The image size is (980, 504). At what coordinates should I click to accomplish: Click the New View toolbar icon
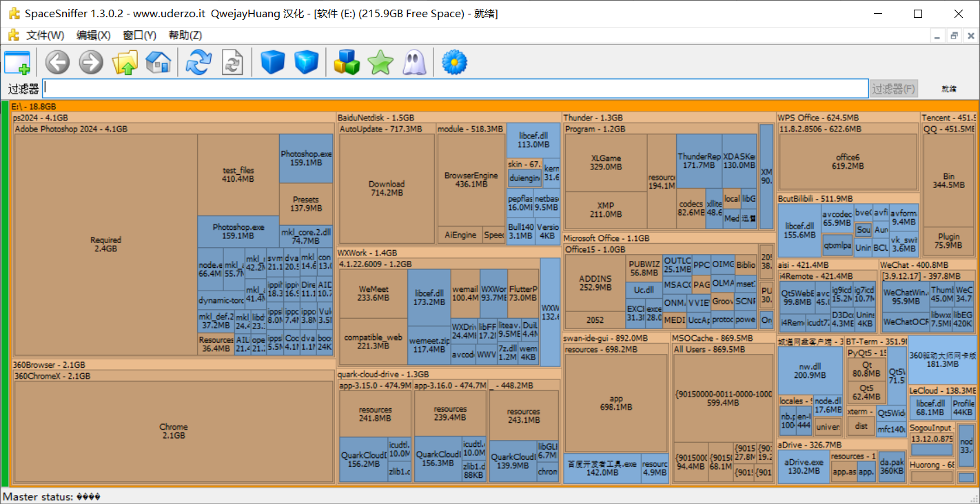coord(17,63)
